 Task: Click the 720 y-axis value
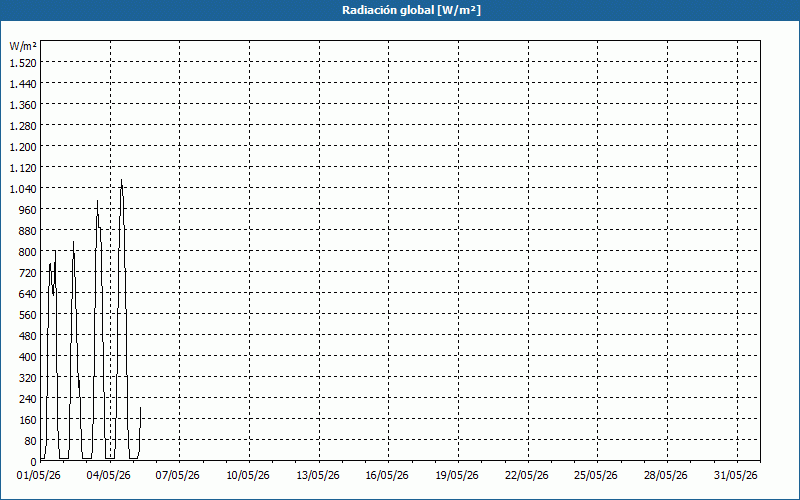click(x=28, y=273)
